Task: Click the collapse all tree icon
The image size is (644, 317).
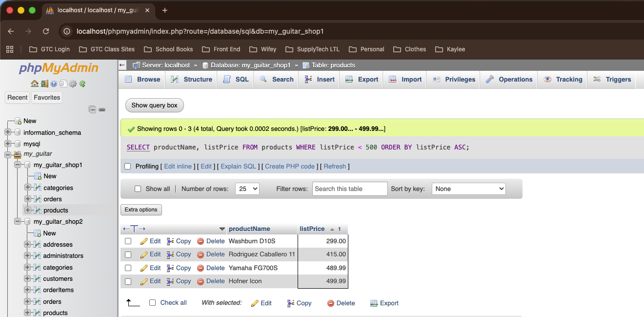Action: point(92,109)
